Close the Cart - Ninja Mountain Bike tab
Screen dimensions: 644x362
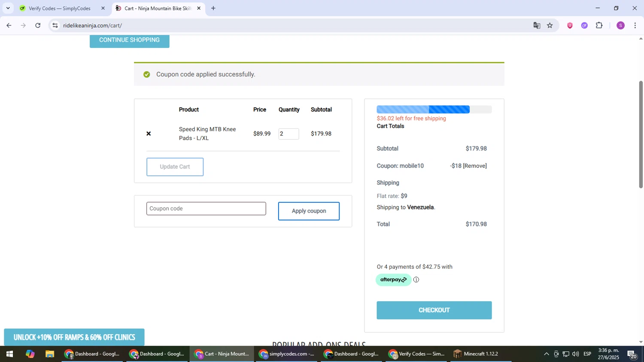click(x=199, y=8)
